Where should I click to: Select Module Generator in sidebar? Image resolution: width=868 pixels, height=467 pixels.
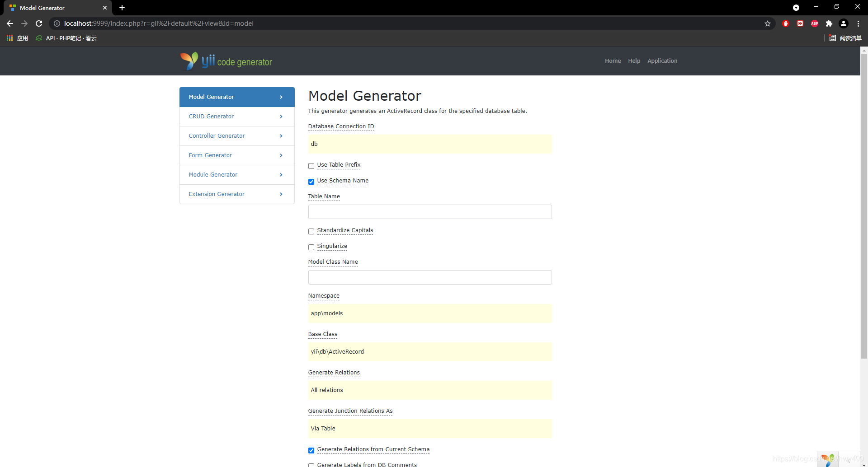[237, 175]
